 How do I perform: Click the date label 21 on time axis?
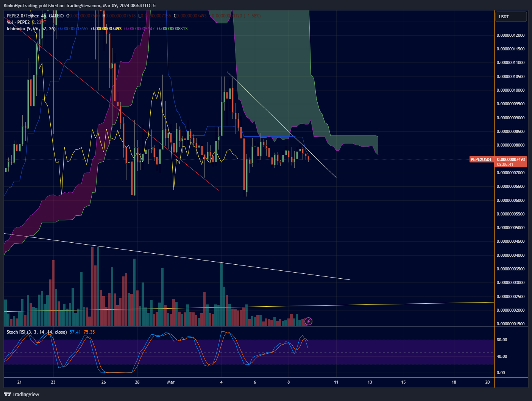[x=20, y=382]
